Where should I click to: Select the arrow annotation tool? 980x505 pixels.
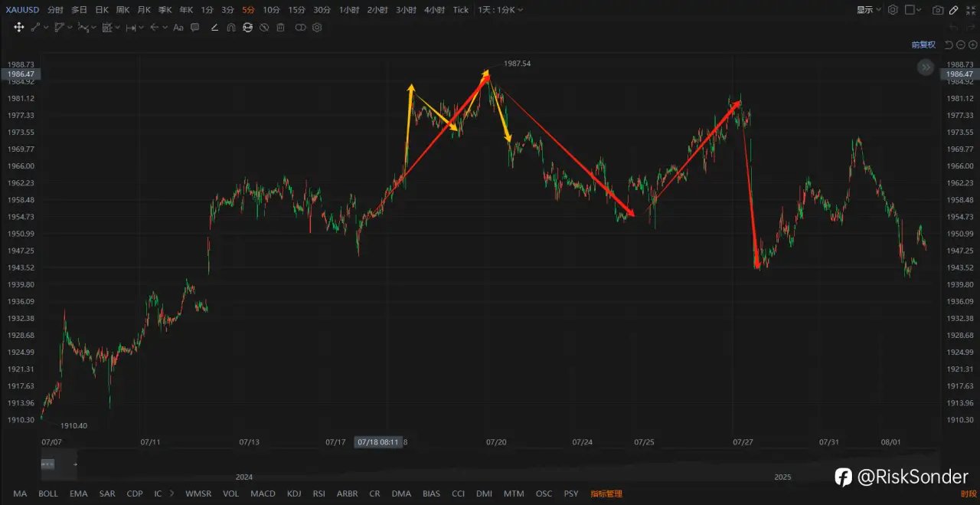155,27
